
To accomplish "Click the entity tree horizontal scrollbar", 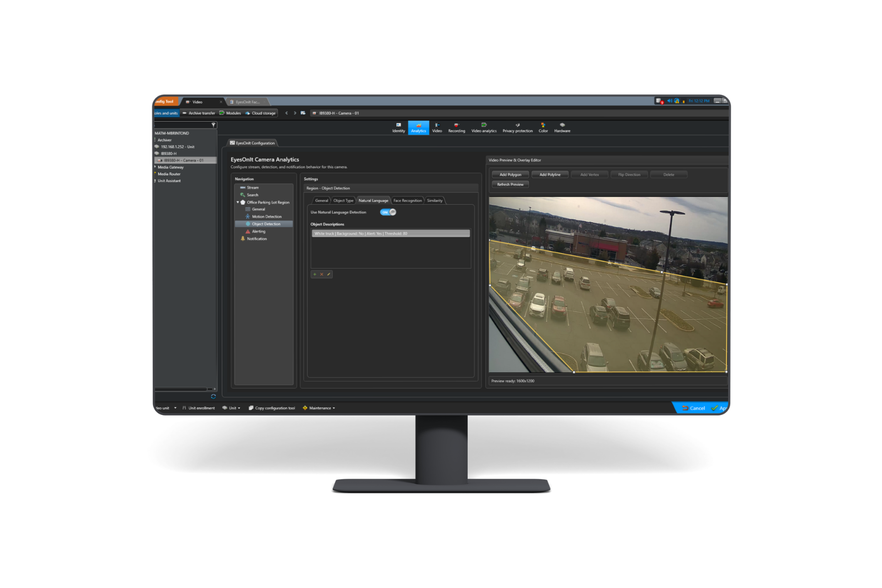I will (x=181, y=389).
